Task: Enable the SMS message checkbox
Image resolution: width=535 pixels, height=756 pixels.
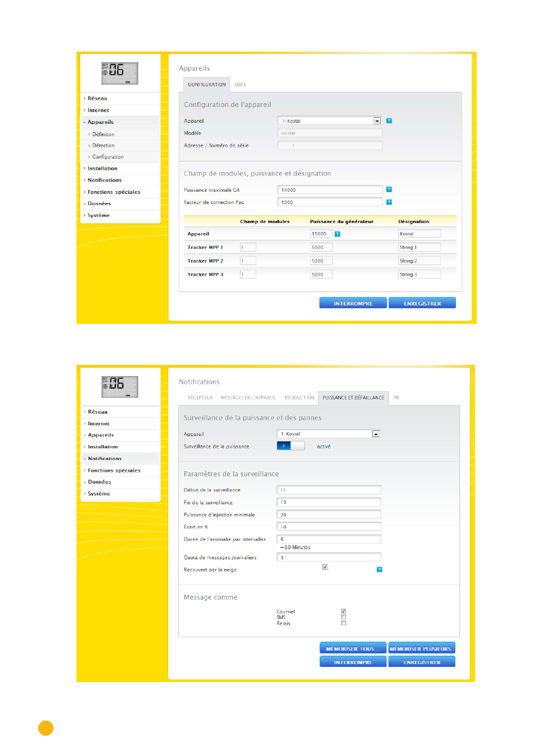Action: [343, 617]
